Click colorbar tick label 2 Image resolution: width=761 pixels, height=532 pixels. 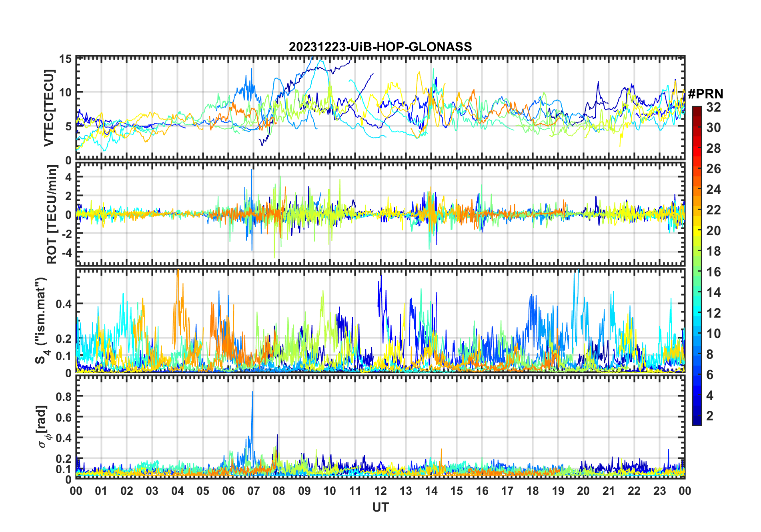[x=710, y=416]
